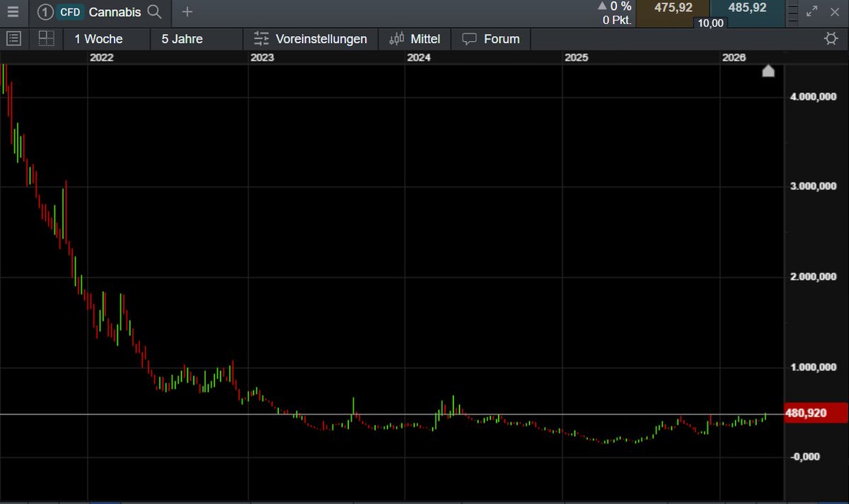
Task: Open the list panel icon
Action: click(15, 38)
